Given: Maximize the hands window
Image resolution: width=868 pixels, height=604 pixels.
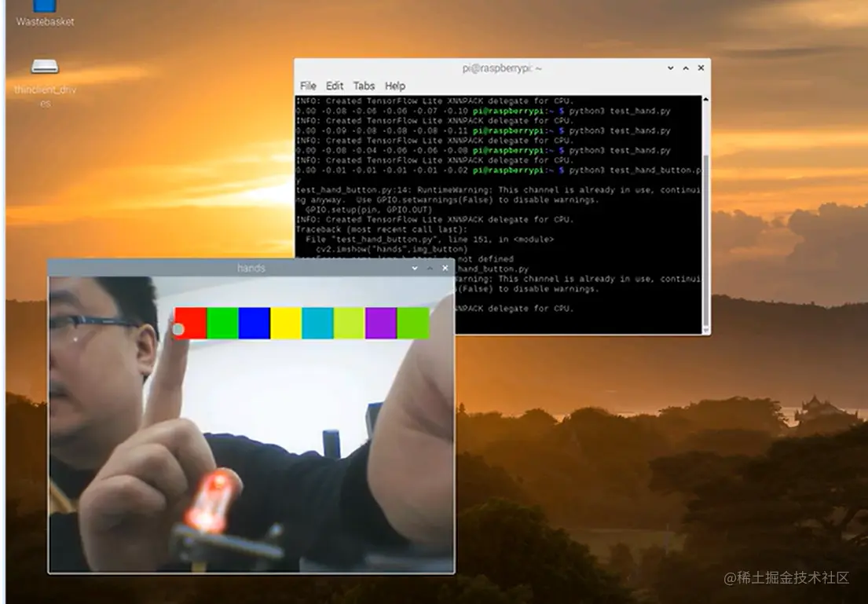Looking at the screenshot, I should [430, 268].
